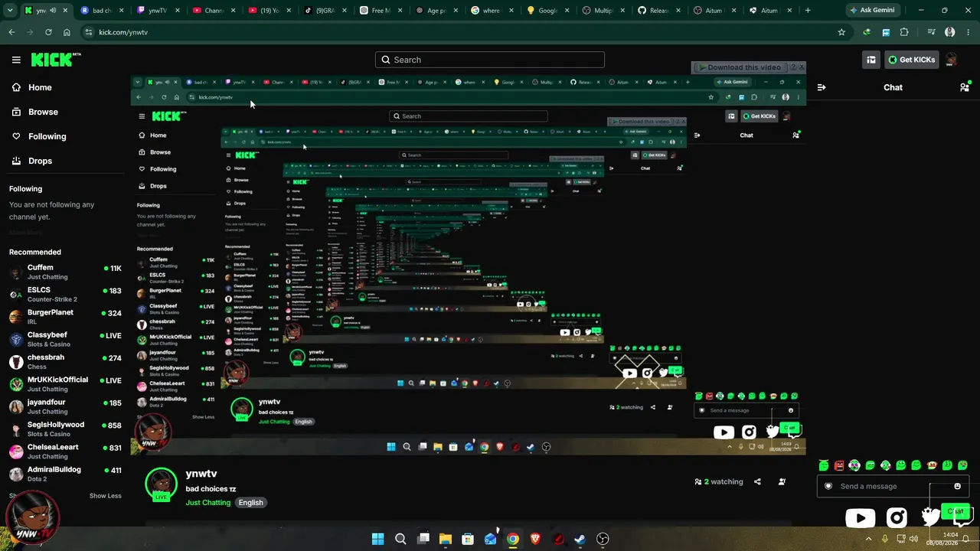980x551 pixels.
Task: Collapse main Recommended list with Show Less
Action: [105, 496]
